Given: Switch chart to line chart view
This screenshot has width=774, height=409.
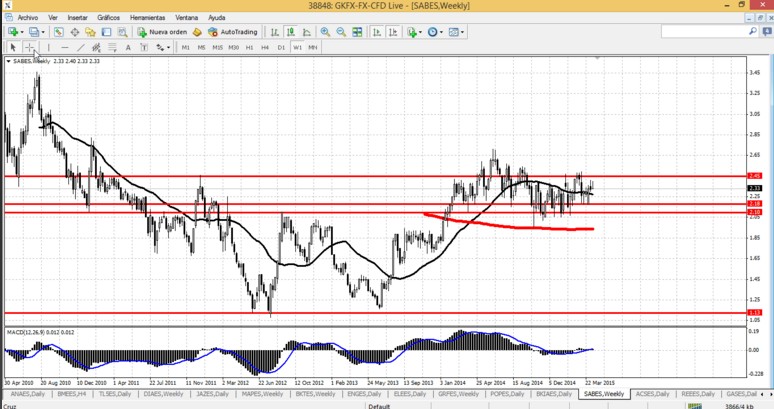Looking at the screenshot, I should [x=307, y=32].
